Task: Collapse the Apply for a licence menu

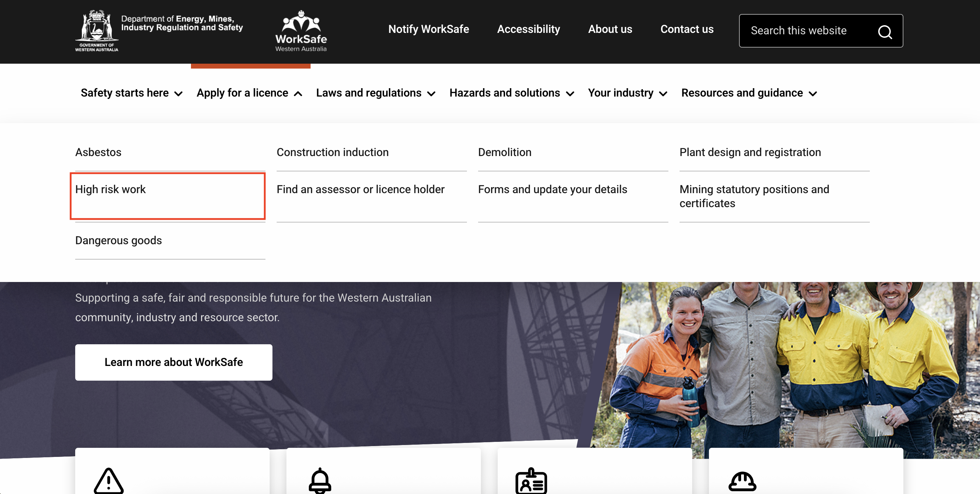Action: coord(249,93)
